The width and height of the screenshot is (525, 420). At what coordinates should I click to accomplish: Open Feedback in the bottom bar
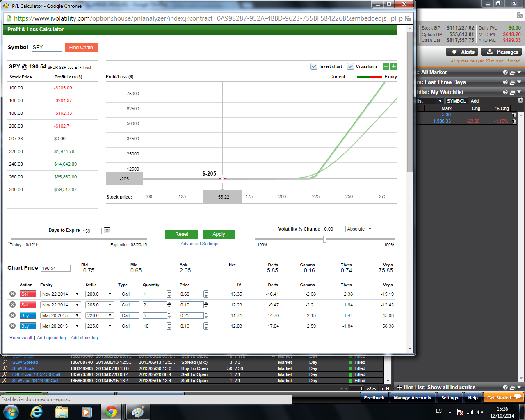point(374,398)
